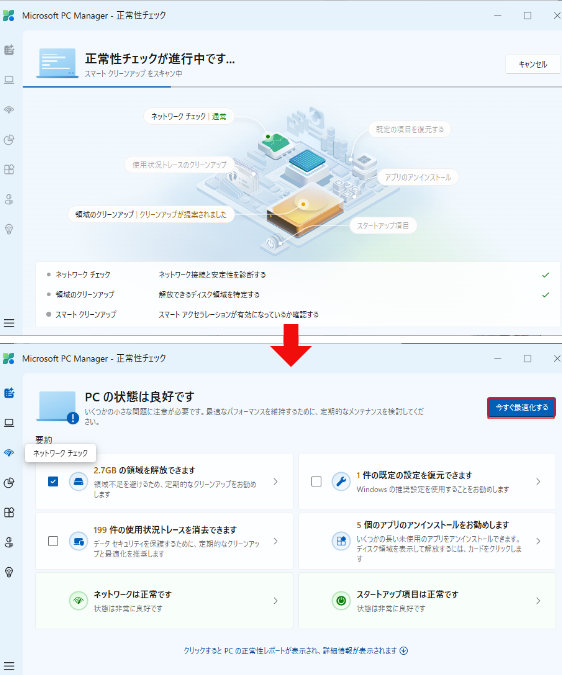The image size is (562, 675).
Task: Click icon on 199 usage traces card
Action: [x=78, y=541]
